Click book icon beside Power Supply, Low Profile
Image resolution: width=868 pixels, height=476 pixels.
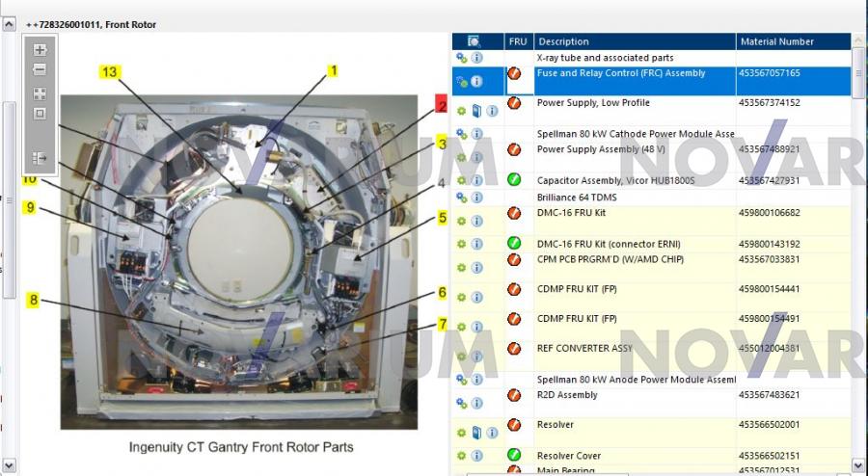[x=476, y=111]
